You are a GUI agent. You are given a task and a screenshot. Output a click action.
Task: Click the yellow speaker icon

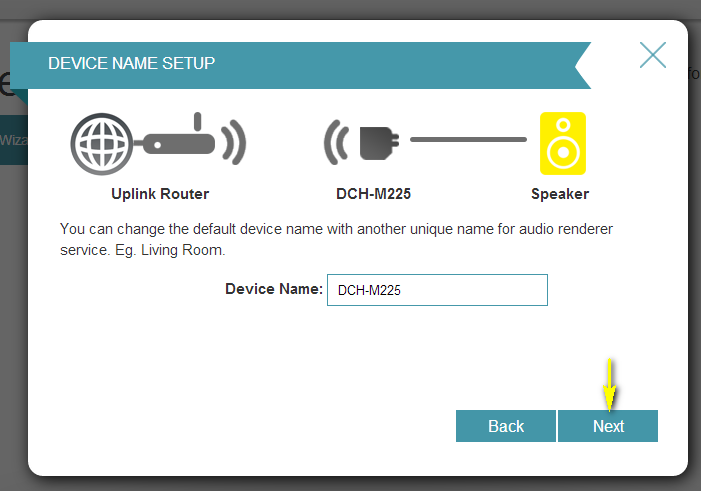click(x=562, y=143)
